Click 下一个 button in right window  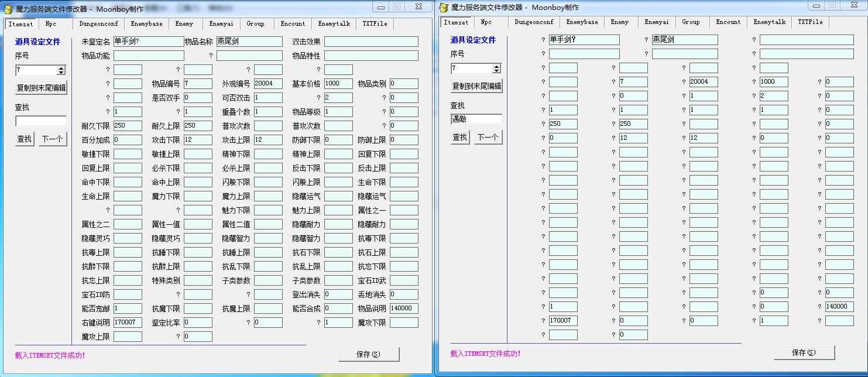point(489,137)
